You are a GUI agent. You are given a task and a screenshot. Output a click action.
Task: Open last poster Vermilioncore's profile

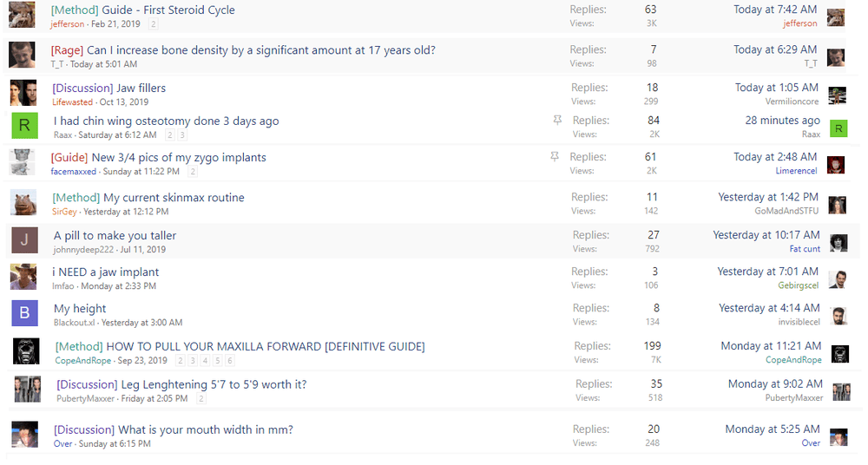tap(792, 102)
